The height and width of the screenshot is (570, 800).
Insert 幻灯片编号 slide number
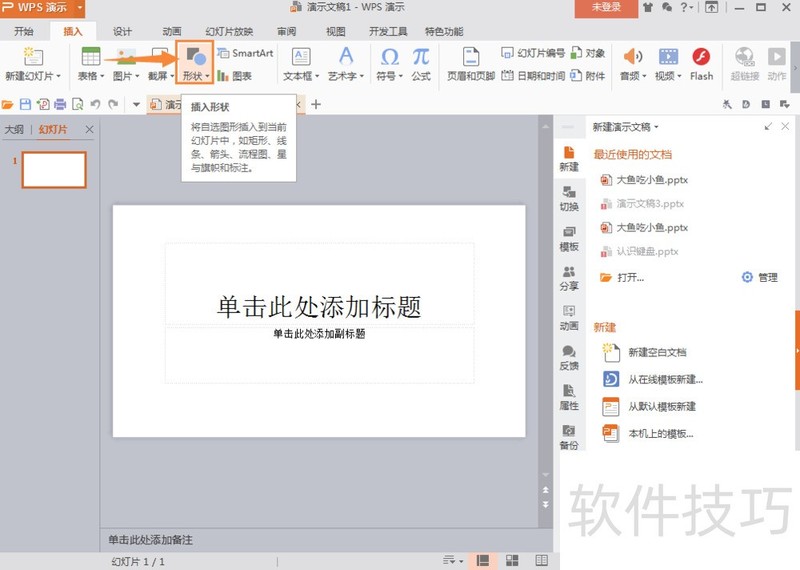533,53
